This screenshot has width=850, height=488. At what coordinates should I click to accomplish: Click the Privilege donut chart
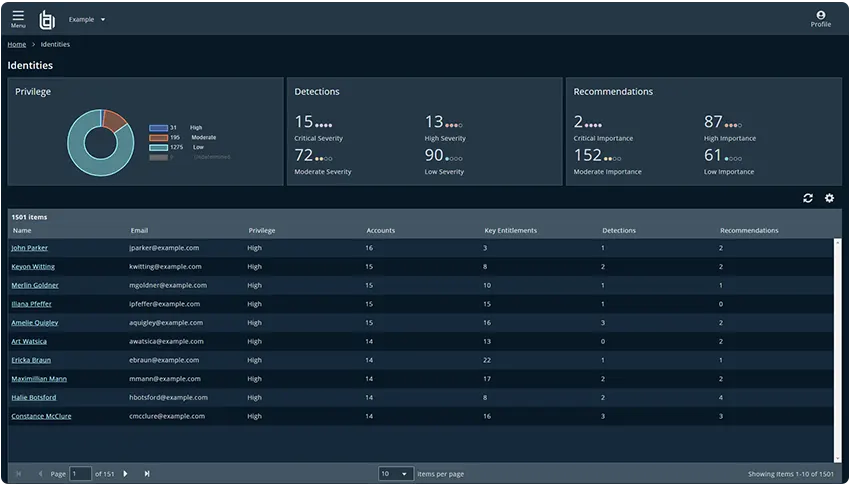pos(101,143)
